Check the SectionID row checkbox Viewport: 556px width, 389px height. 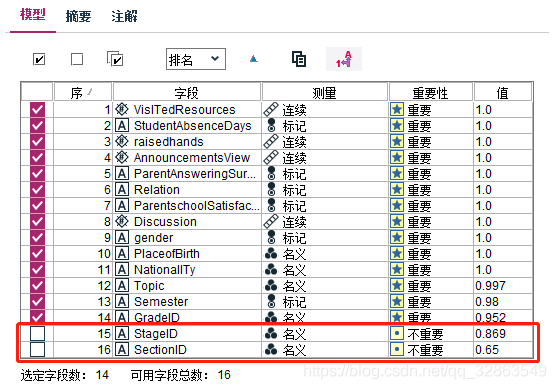coord(38,349)
